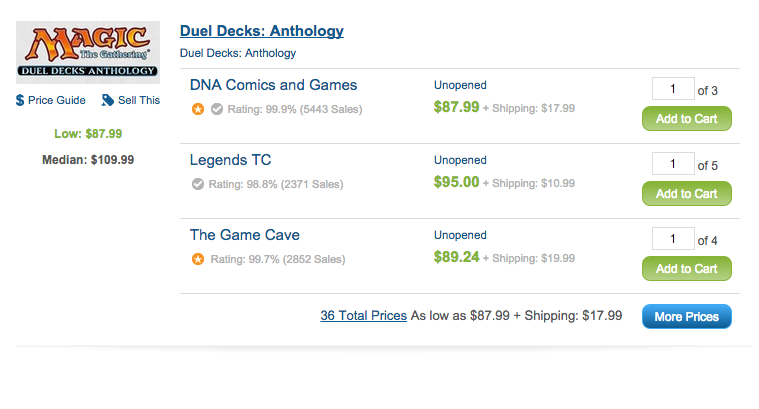Click the orange star badge for The Game Cave
Image resolution: width=759 pixels, height=409 pixels.
pyautogui.click(x=197, y=259)
